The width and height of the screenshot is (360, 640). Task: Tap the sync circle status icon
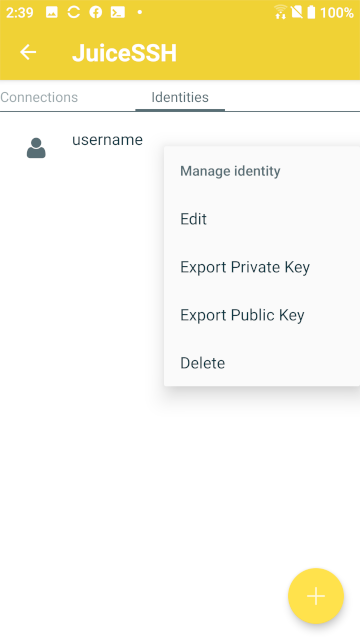coord(73,12)
